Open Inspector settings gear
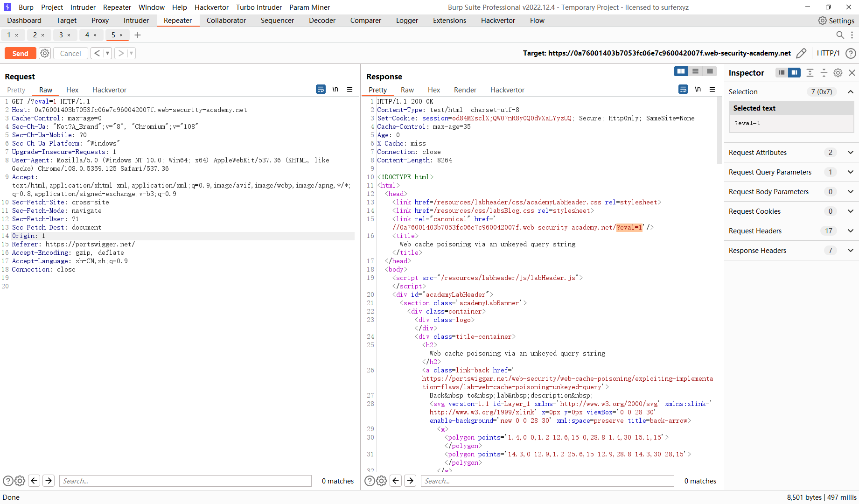 point(838,72)
